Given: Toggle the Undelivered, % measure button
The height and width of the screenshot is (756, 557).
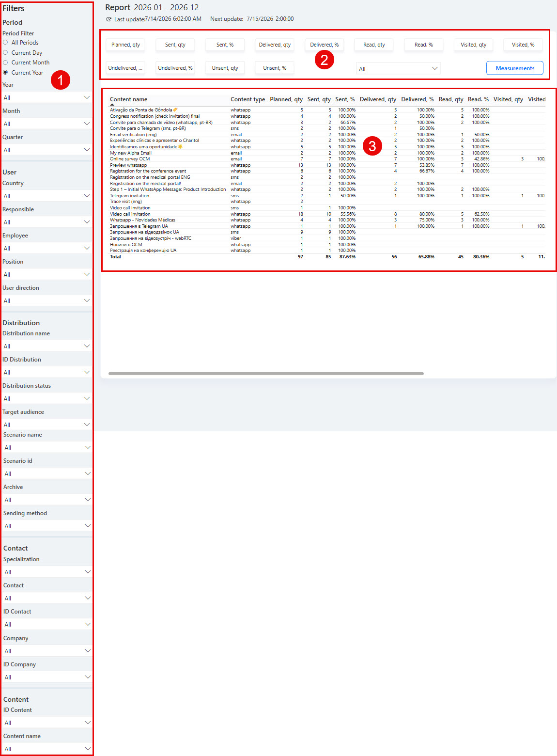Looking at the screenshot, I should (x=175, y=68).
